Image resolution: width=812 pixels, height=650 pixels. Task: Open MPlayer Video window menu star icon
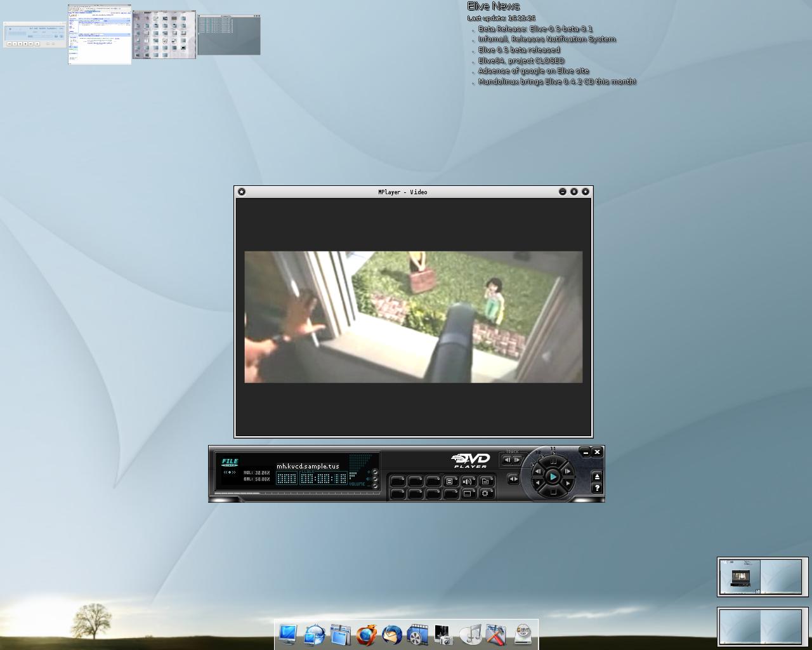point(242,192)
